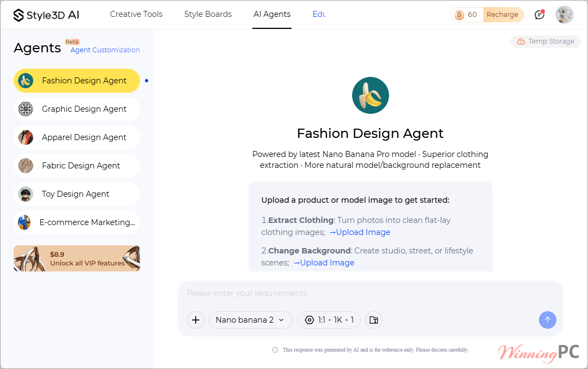Open the Edu tab
Image resolution: width=588 pixels, height=369 pixels.
coord(319,14)
